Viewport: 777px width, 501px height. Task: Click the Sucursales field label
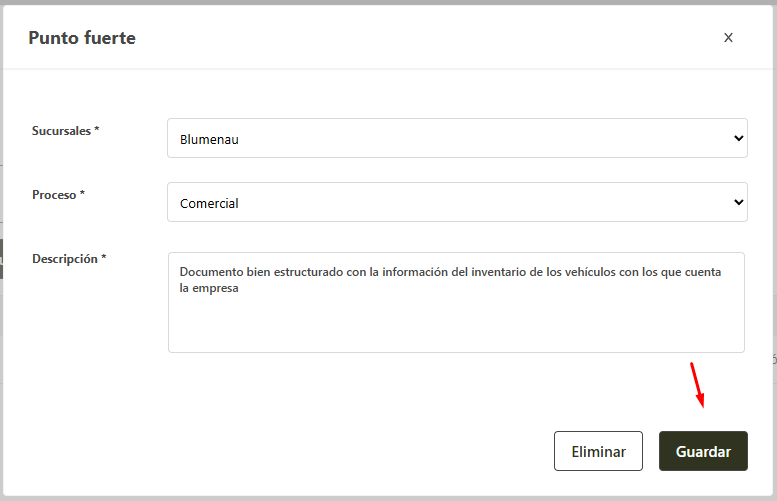pyautogui.click(x=65, y=131)
